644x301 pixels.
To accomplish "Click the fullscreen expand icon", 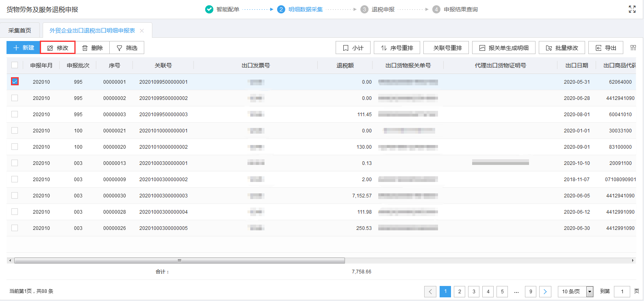I will click(632, 9).
